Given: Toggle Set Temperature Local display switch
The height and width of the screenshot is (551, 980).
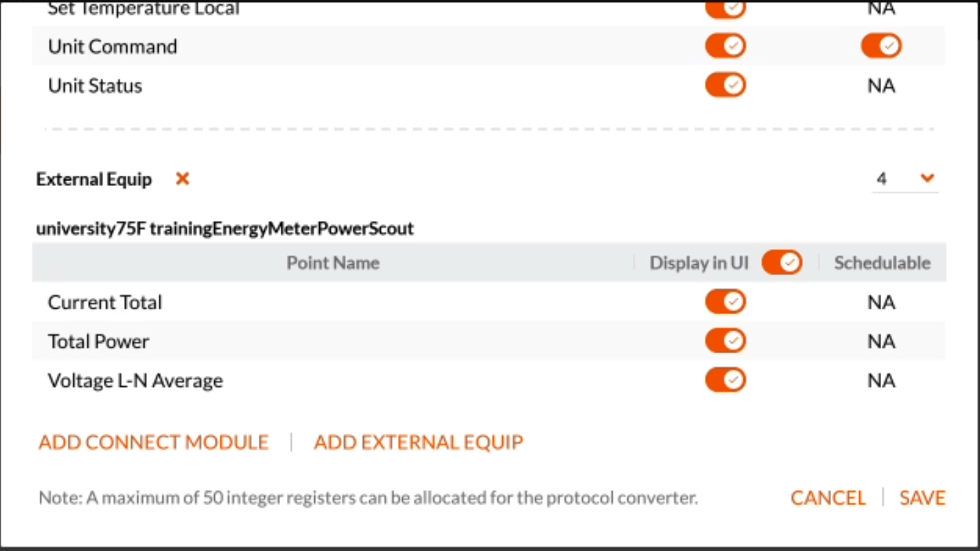Looking at the screenshot, I should point(725,8).
